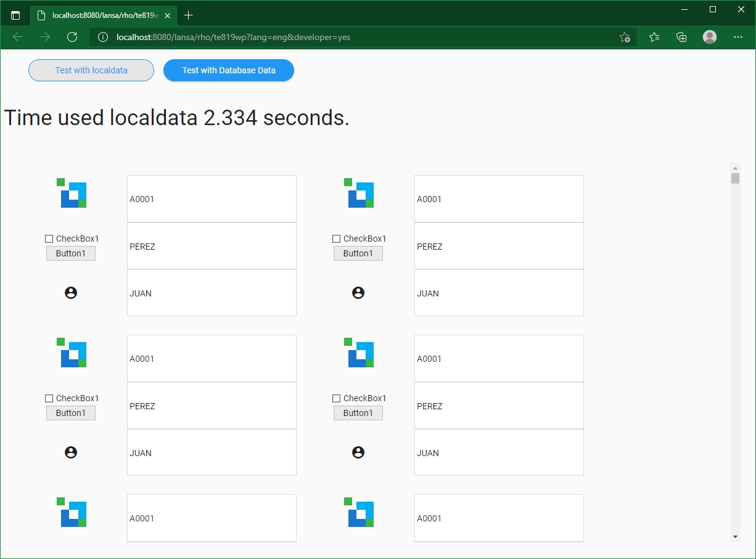Viewport: 756px width, 559px height.
Task: Open a new tab with plus icon
Action: [189, 15]
